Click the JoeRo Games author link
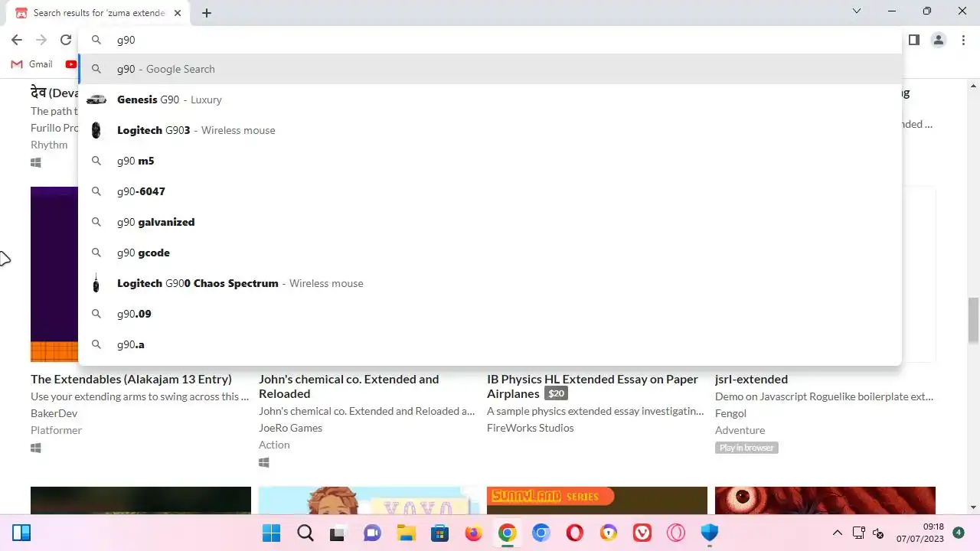980x551 pixels. tap(291, 428)
